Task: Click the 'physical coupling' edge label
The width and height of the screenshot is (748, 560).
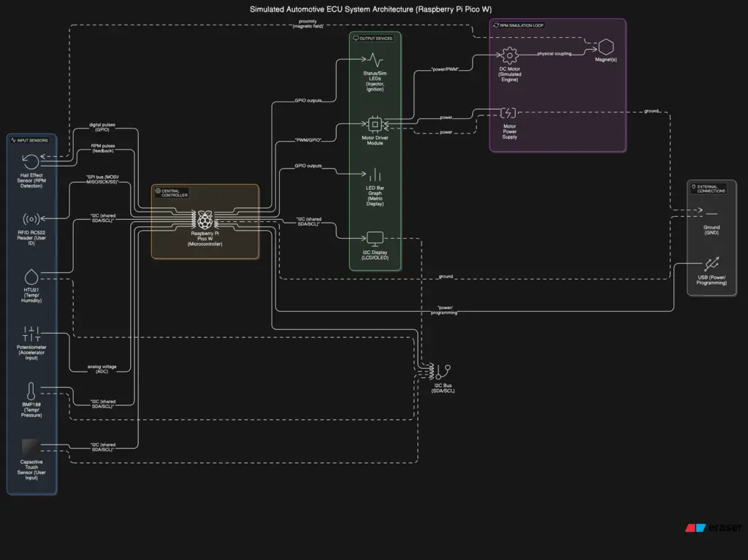Action: (554, 53)
